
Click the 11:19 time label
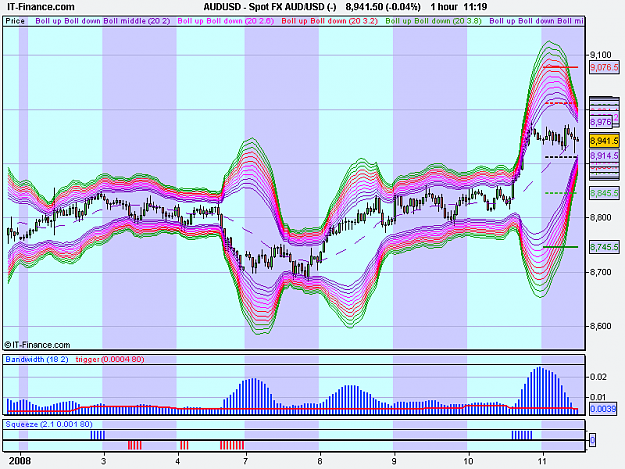pos(475,7)
